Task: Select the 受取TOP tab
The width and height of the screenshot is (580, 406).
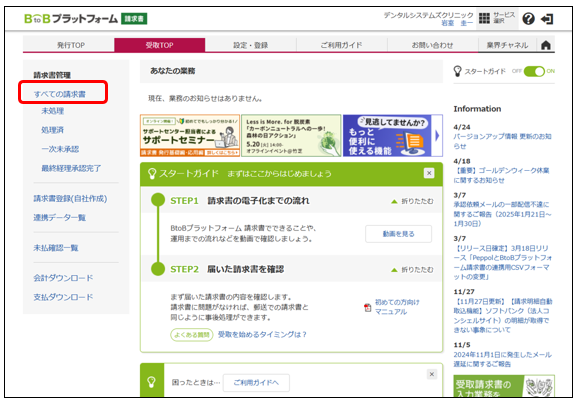Action: [159, 45]
